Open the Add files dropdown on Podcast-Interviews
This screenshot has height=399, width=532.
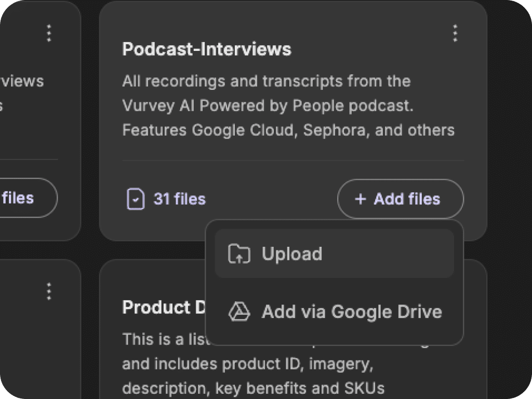click(401, 198)
